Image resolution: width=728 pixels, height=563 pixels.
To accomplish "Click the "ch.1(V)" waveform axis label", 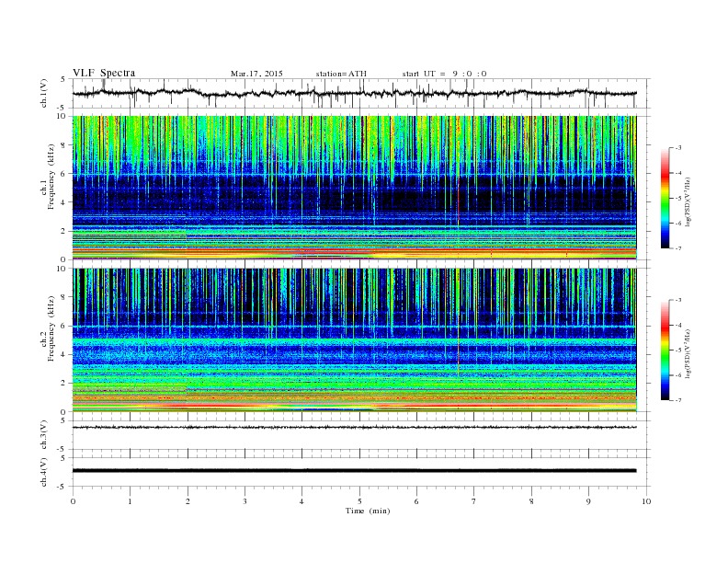I will click(x=44, y=93).
